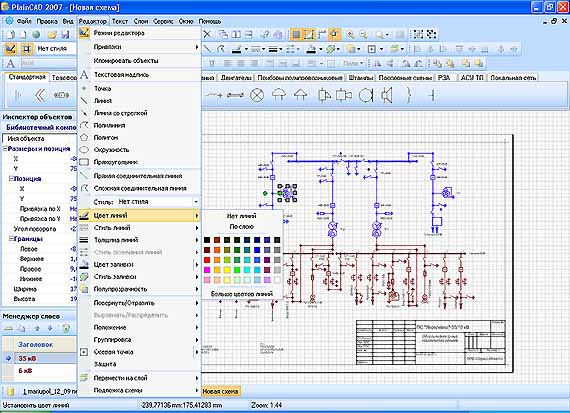The height and width of the screenshot is (413, 570).
Task: Click the По слою option in the color popup
Action: [x=241, y=226]
